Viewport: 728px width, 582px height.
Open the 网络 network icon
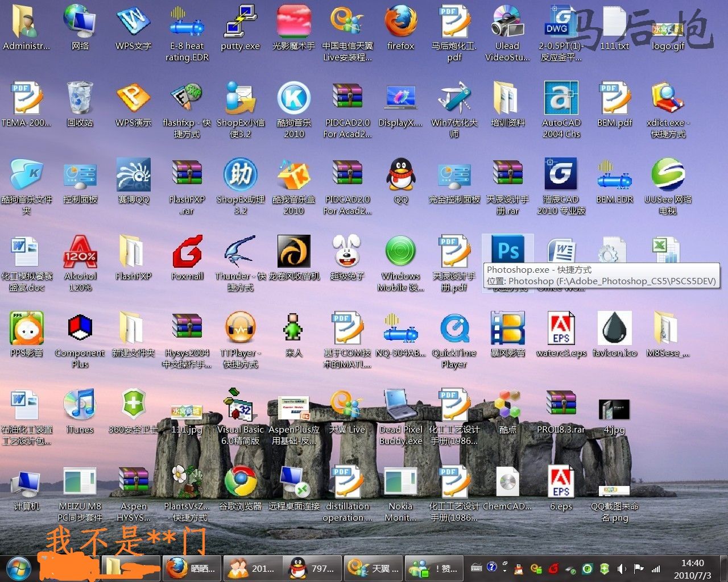80,22
